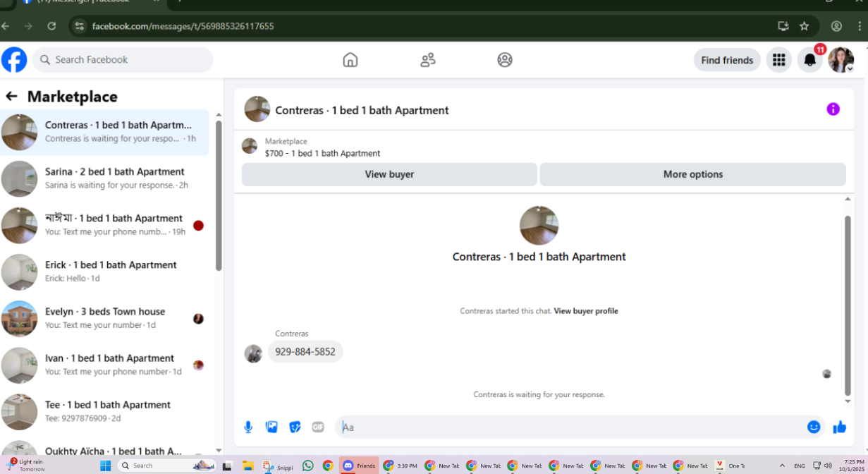Viewport: 868px width, 474px height.
Task: Select the Sarina 2 bed 1 bath chat
Action: click(x=104, y=178)
